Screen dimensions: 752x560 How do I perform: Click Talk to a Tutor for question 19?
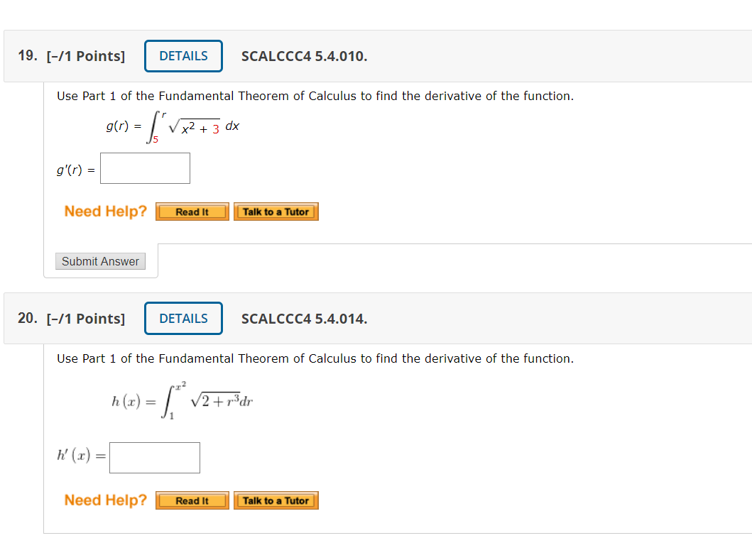(x=276, y=211)
